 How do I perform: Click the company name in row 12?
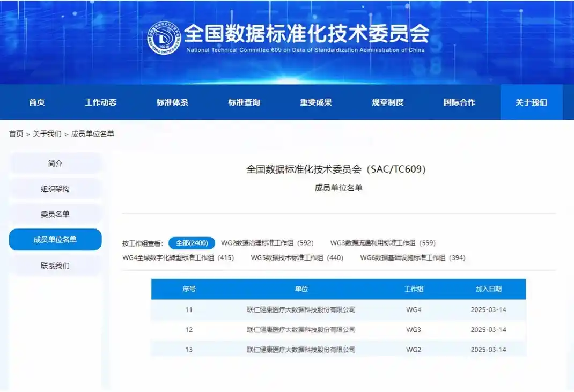[301, 330]
